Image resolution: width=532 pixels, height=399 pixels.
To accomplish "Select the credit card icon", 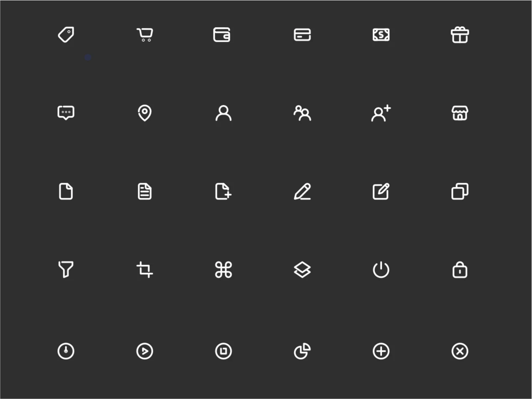I will [x=302, y=35].
